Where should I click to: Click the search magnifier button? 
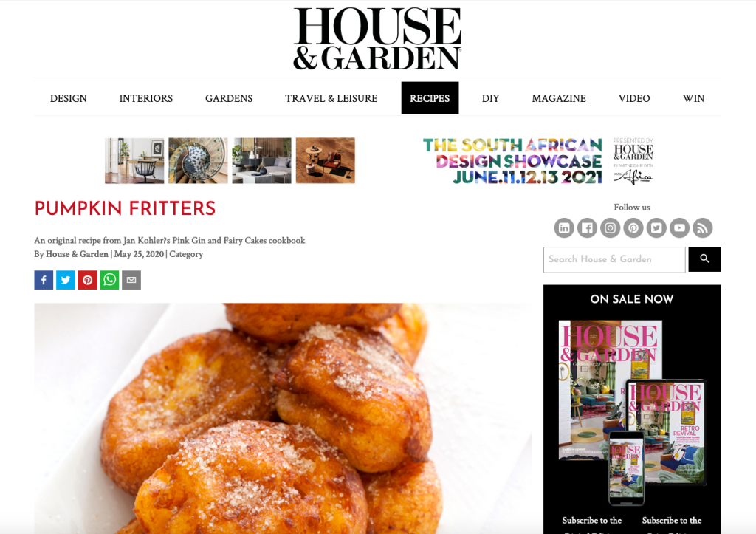pos(704,259)
